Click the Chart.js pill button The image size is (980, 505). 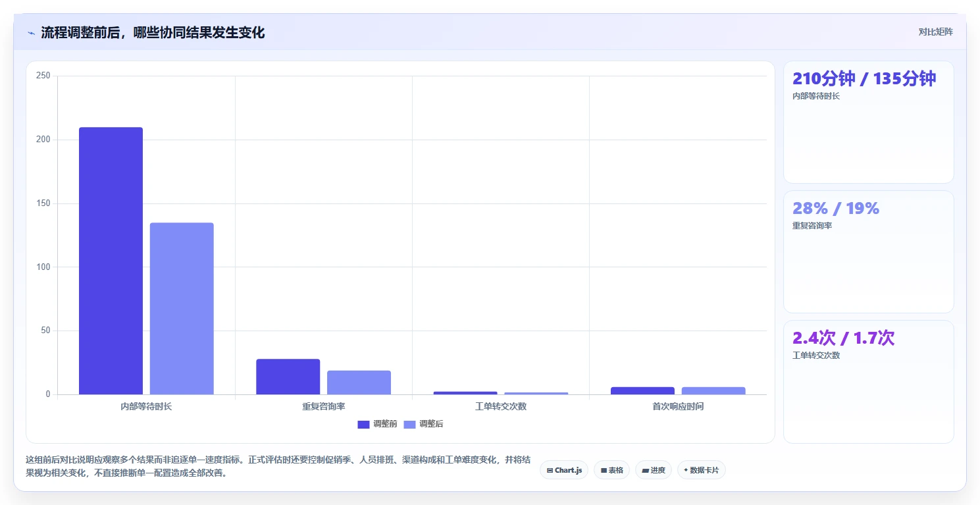(564, 470)
